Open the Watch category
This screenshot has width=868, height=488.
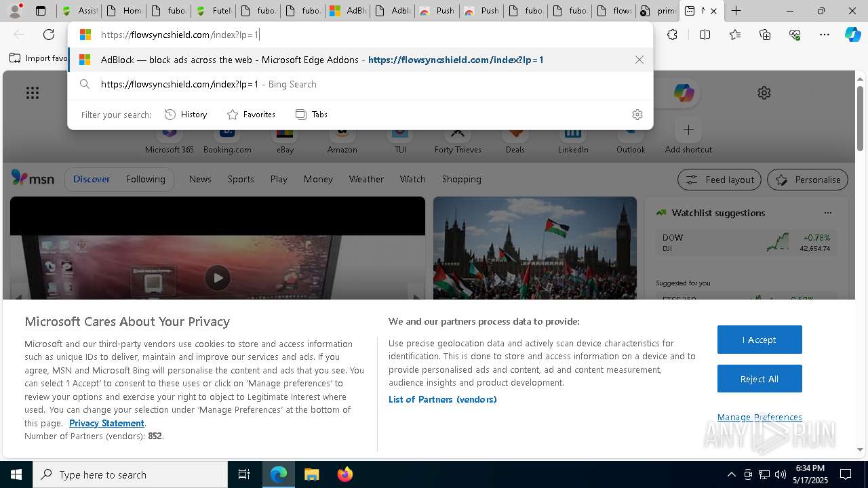pyautogui.click(x=412, y=179)
